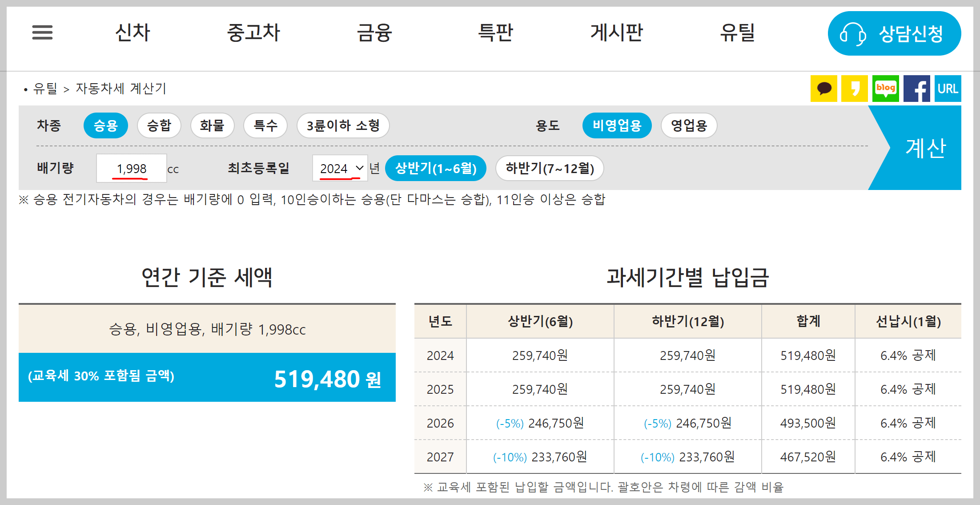
Task: Open the registration year dropdown
Action: coord(340,168)
